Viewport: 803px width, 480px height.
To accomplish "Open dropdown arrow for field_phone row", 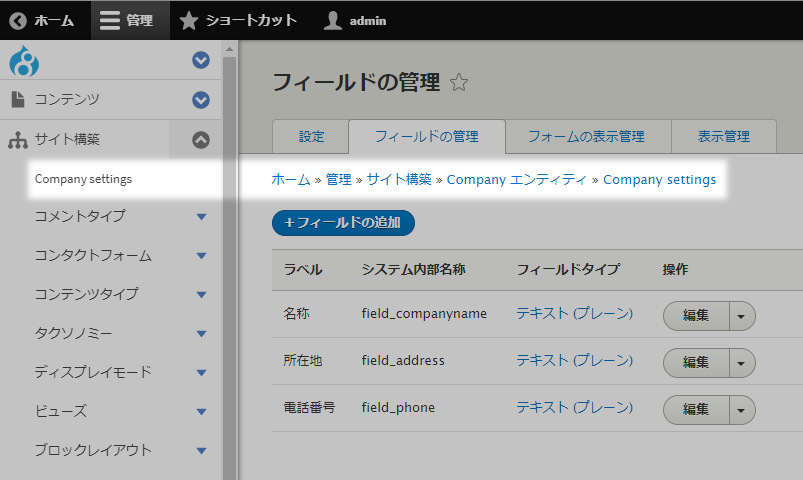I will tap(742, 409).
